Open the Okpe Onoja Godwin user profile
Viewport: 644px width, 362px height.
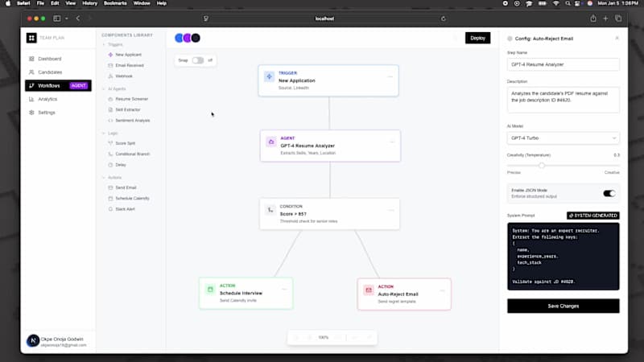58,341
